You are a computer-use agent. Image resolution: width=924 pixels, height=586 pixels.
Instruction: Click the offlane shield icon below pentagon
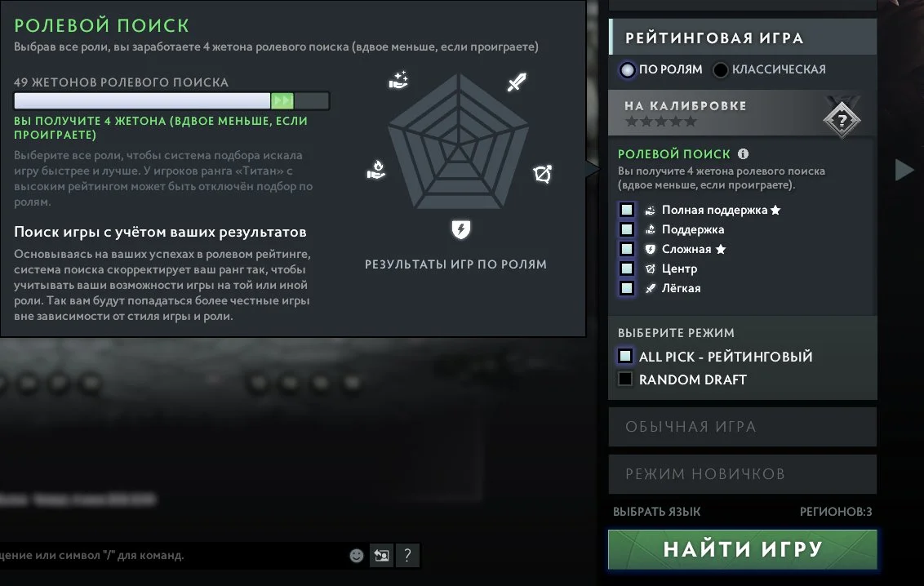point(461,229)
